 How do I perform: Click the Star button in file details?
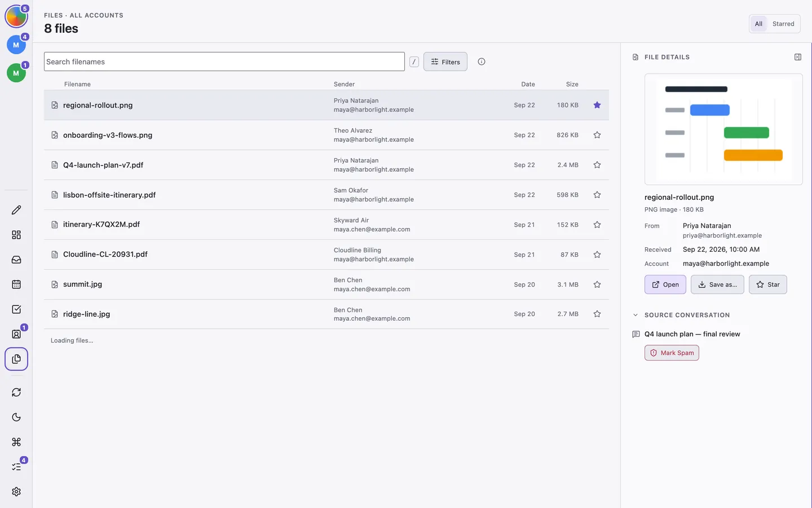click(768, 284)
